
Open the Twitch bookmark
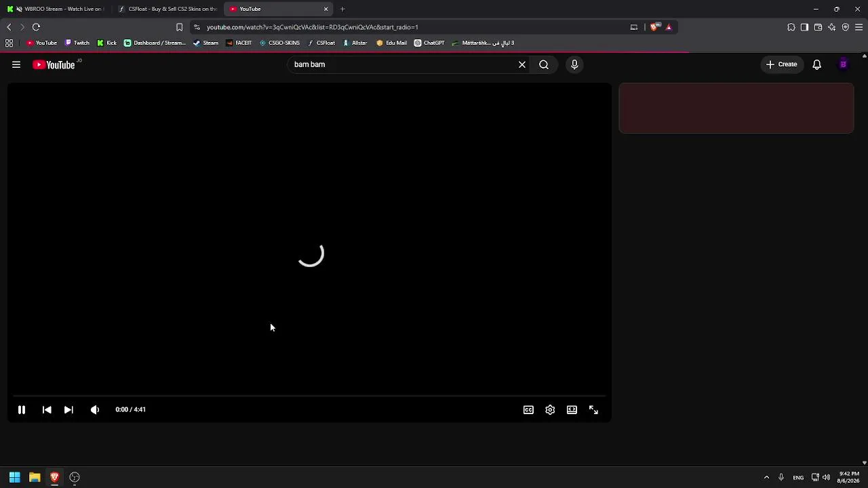[x=77, y=43]
